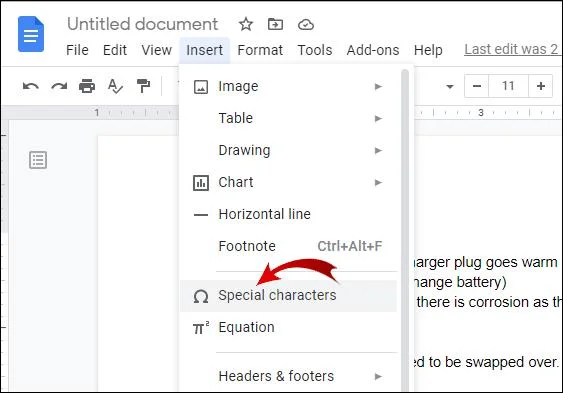Expand the Drawing submenu arrow
The width and height of the screenshot is (563, 393).
[x=378, y=150]
